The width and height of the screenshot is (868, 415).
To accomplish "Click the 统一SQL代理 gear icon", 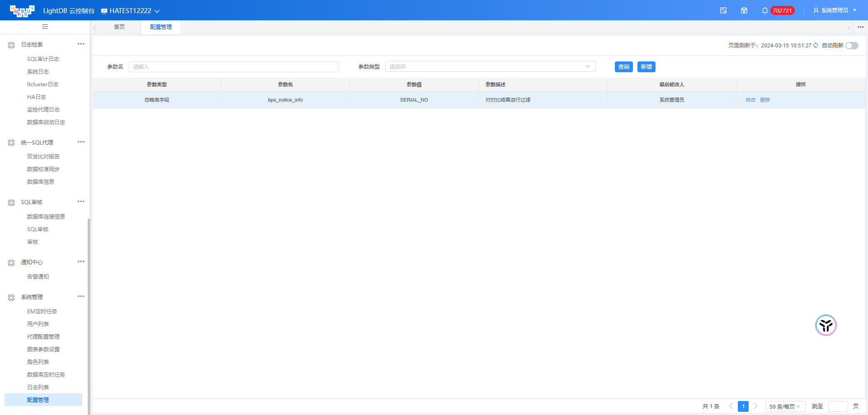I will (11, 142).
